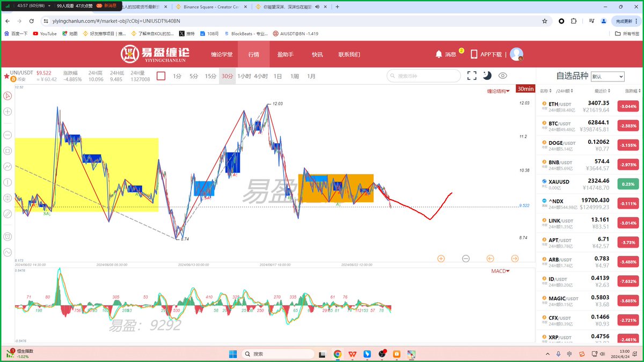Switch to Binance Square browser tab
644x362 pixels.
212,7
